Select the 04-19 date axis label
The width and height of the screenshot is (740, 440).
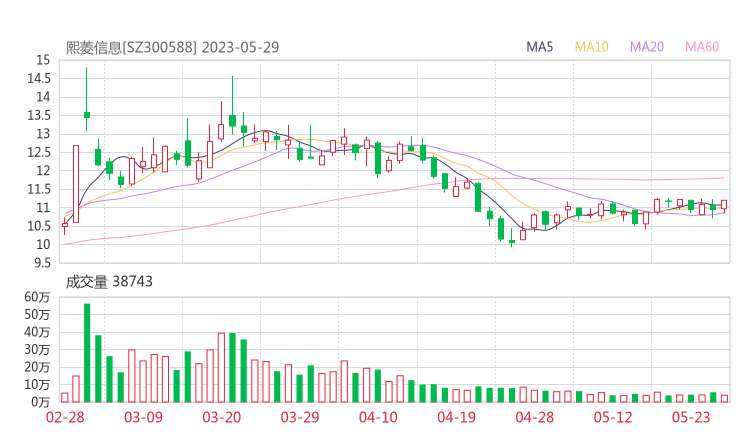point(456,417)
